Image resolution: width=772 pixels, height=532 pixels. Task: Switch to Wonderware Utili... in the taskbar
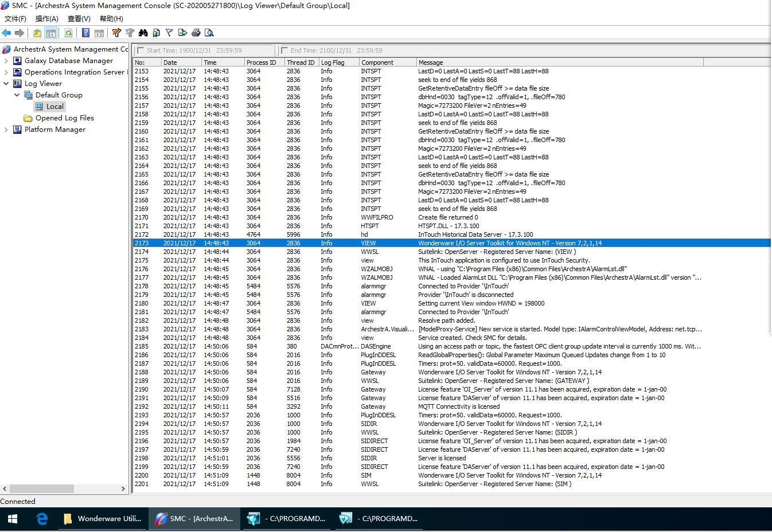102,519
